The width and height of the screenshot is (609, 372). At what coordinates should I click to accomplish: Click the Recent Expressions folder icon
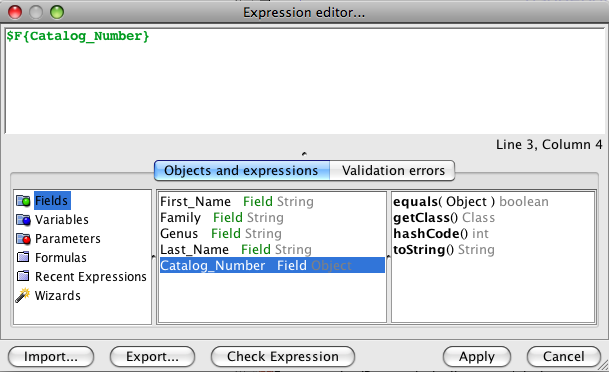point(23,276)
